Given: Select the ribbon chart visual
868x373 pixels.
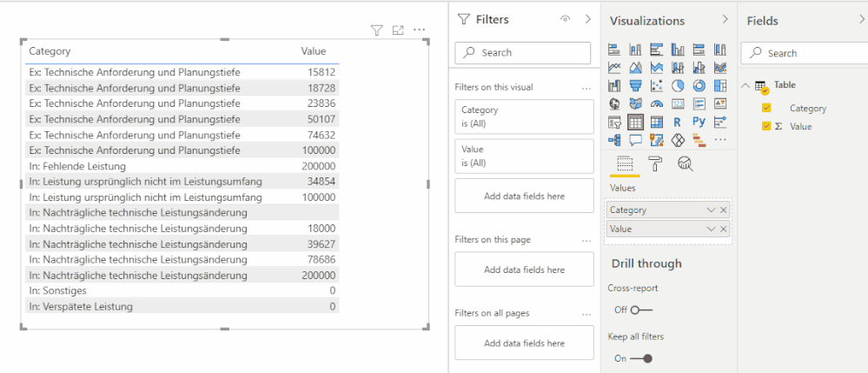Looking at the screenshot, I should point(720,68).
